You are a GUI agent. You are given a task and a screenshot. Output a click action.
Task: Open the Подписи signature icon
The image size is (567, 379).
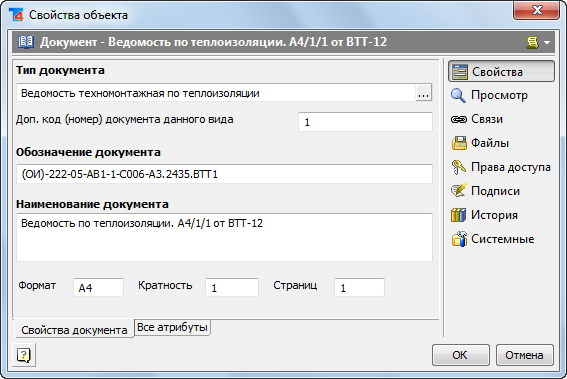459,191
